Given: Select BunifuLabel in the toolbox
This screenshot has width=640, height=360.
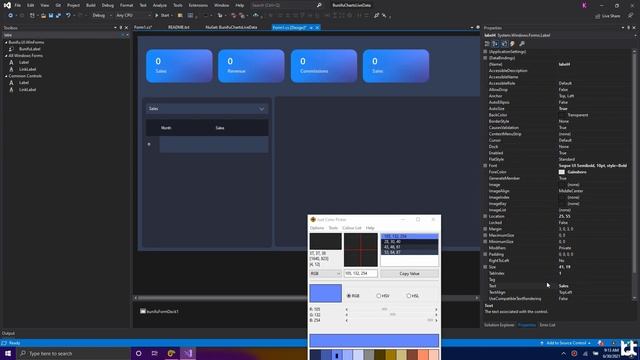Looking at the screenshot, I should [29, 49].
